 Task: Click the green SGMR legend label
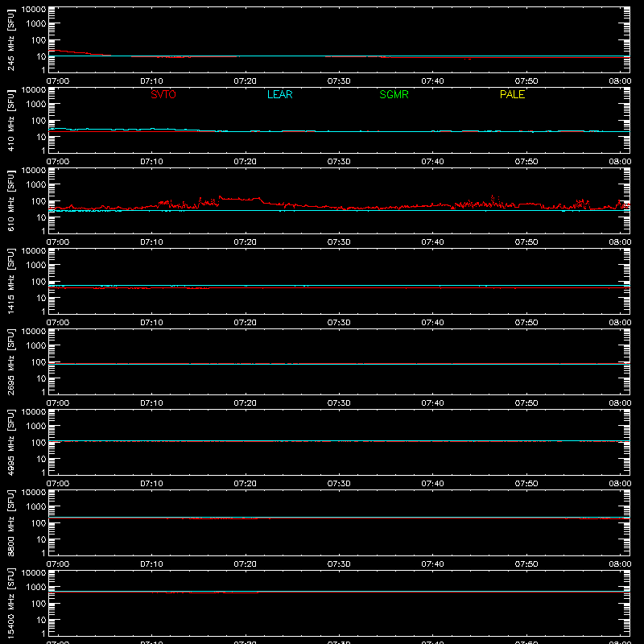394,94
